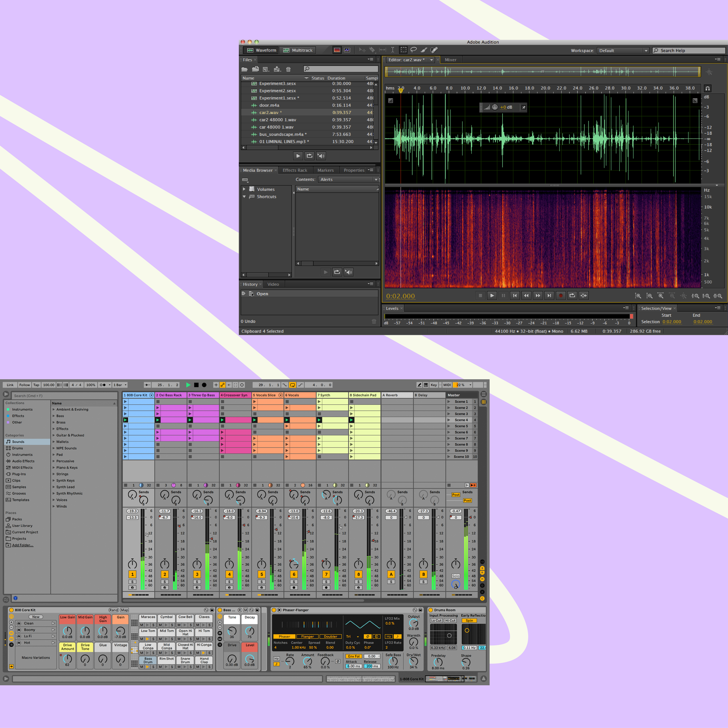The width and height of the screenshot is (728, 728).
Task: Enable Ableton's automation arm link icon
Action: (x=222, y=385)
